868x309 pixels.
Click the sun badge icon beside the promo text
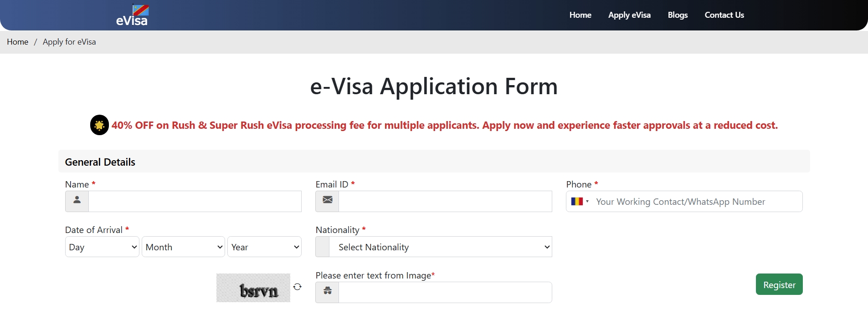coord(99,125)
